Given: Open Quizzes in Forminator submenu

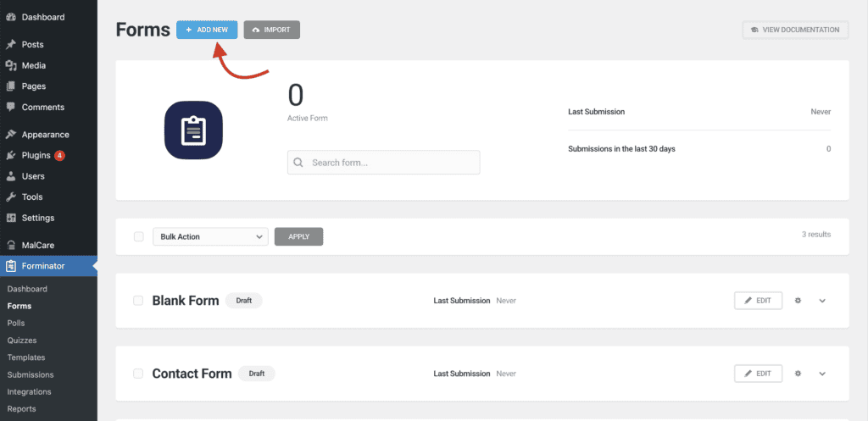Looking at the screenshot, I should tap(21, 341).
